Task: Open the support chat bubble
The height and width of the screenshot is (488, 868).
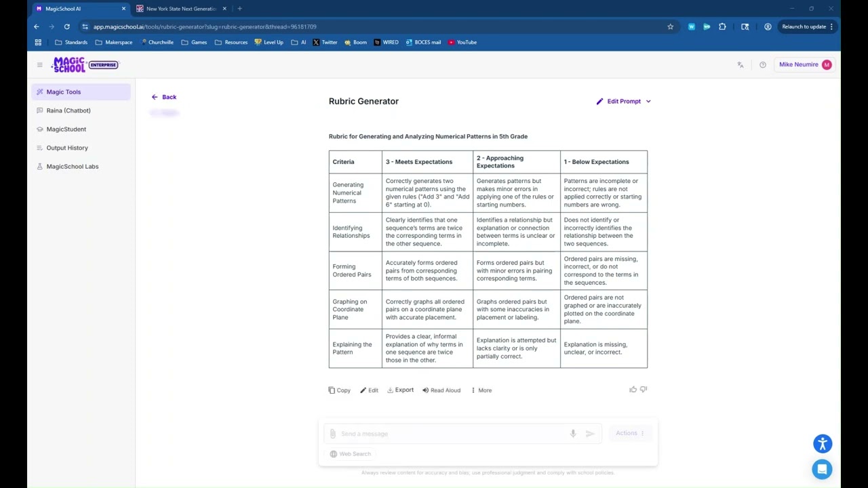Action: click(822, 469)
